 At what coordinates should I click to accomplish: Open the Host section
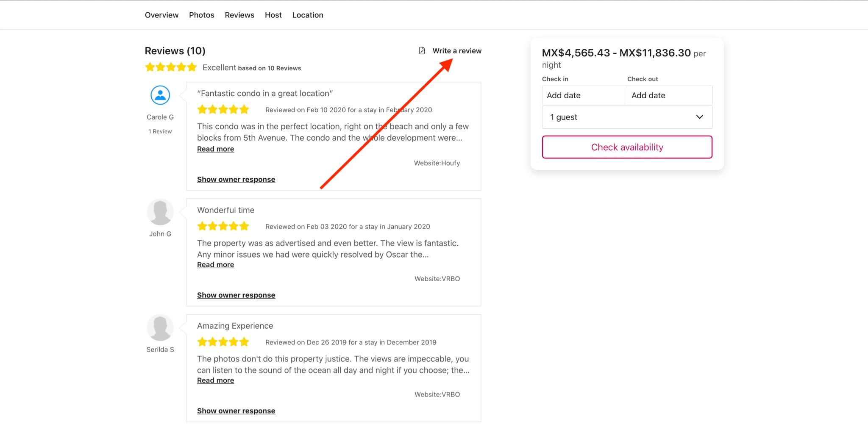click(x=273, y=15)
